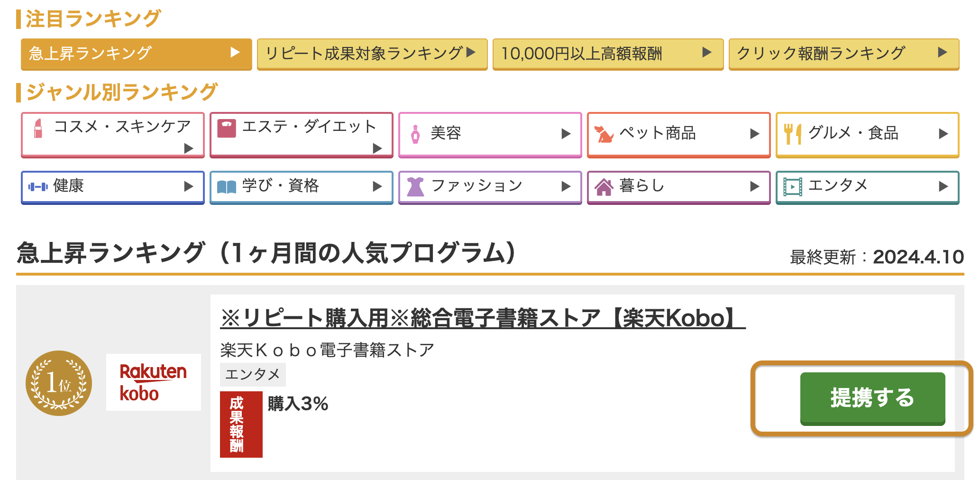
Task: Click the arrow on 健康 genre button
Action: coord(188,186)
